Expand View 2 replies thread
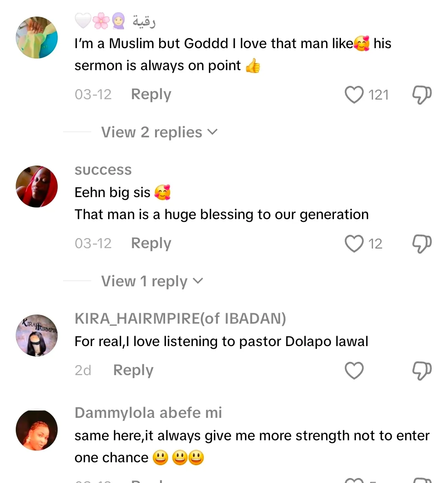Image resolution: width=448 pixels, height=483 pixels. click(x=159, y=132)
